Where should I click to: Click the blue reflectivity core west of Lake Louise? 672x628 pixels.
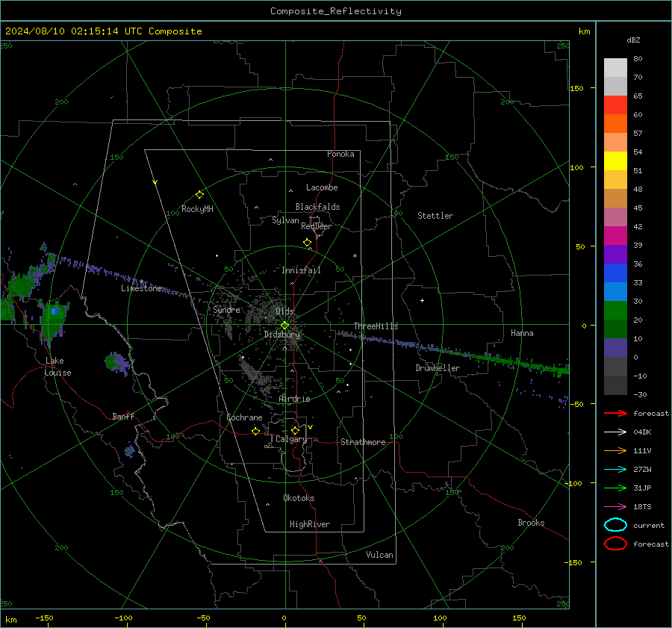(55, 311)
